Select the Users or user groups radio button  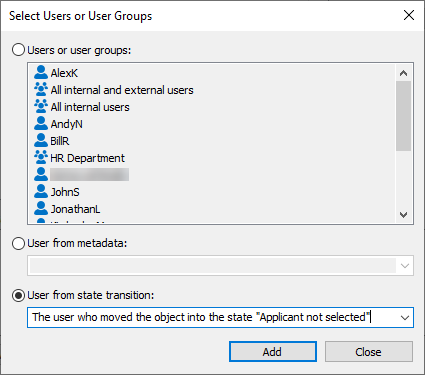[18, 50]
